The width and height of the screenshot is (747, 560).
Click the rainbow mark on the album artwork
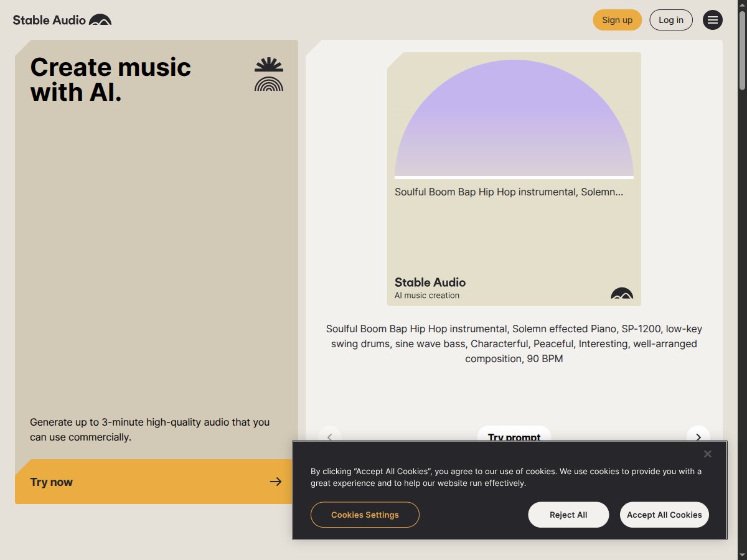pos(623,294)
